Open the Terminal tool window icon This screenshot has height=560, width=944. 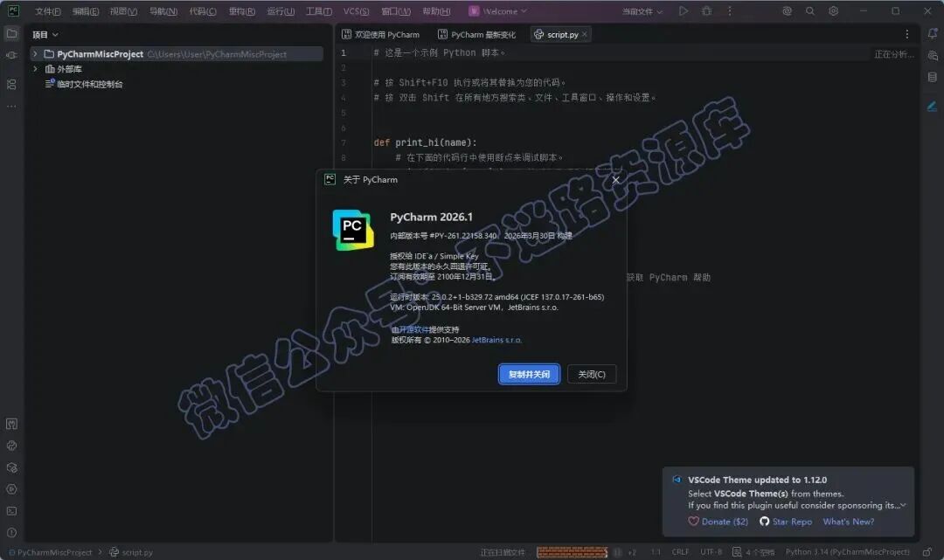click(11, 511)
